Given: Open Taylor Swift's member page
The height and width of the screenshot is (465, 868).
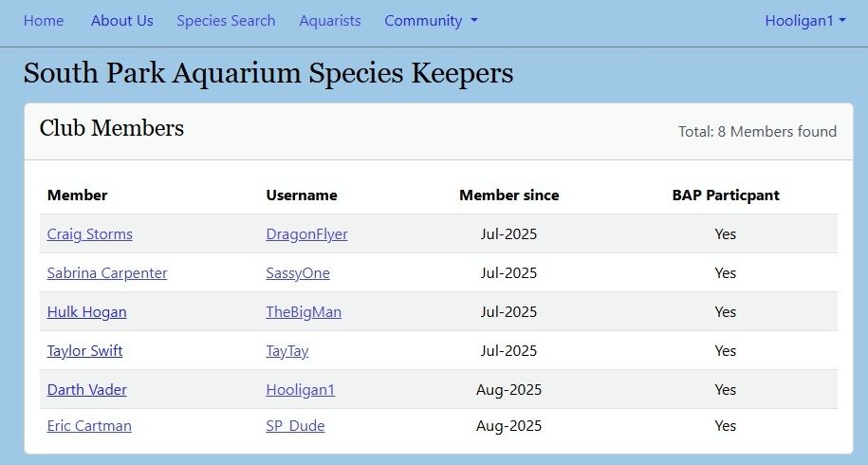Looking at the screenshot, I should pyautogui.click(x=84, y=350).
